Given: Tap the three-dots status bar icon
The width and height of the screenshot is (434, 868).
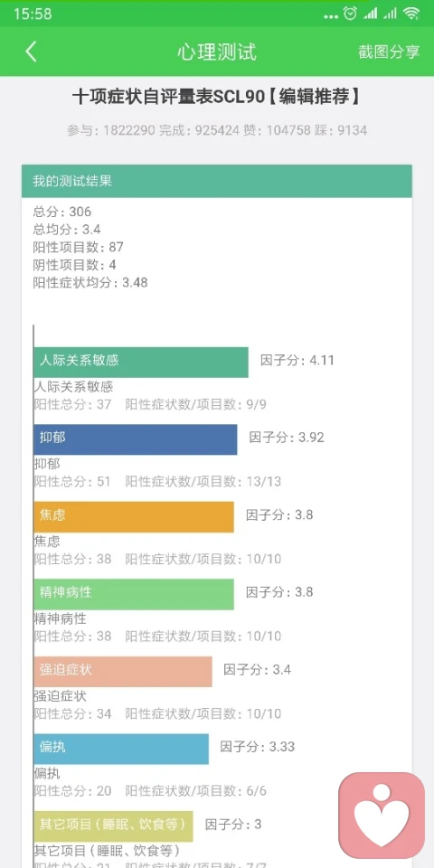Looking at the screenshot, I should (331, 16).
